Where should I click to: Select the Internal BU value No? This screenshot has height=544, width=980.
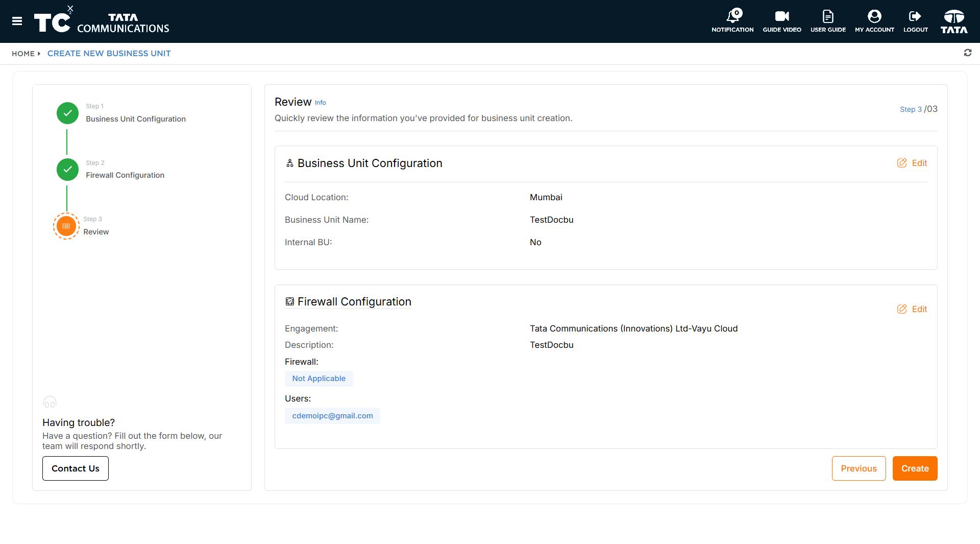[x=535, y=242]
